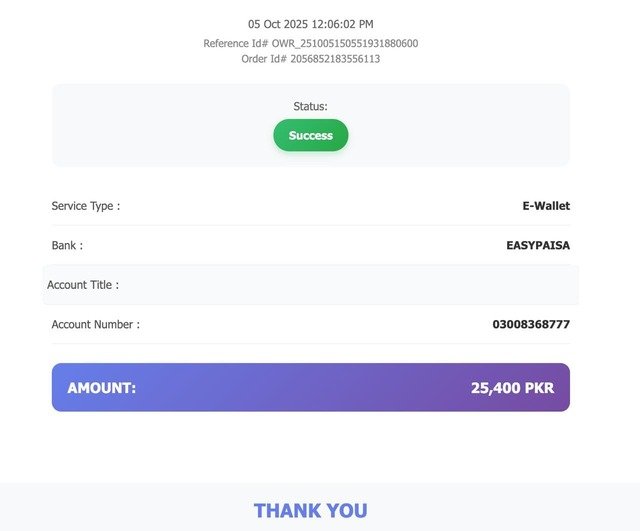The height and width of the screenshot is (531, 640).
Task: Click the "Order Id#" label
Action: coord(264,59)
